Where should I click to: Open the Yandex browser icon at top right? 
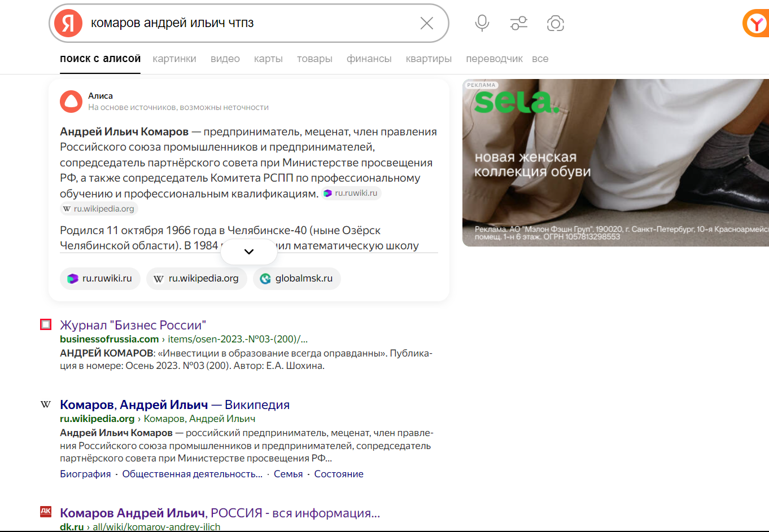point(756,24)
